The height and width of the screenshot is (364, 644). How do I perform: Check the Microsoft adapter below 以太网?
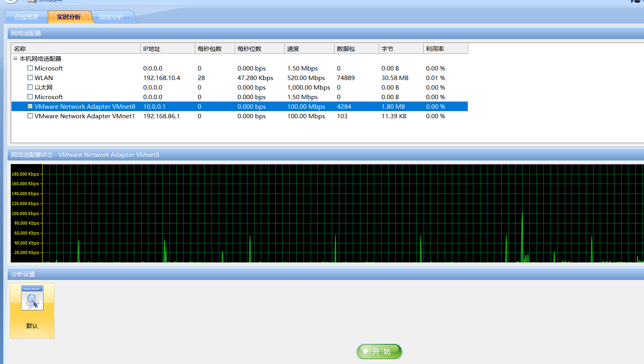tap(30, 97)
